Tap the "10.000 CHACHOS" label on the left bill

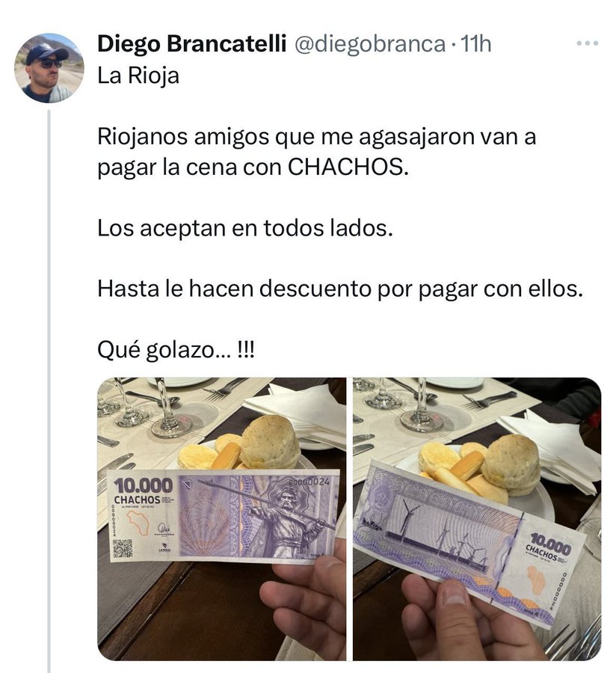143,491
